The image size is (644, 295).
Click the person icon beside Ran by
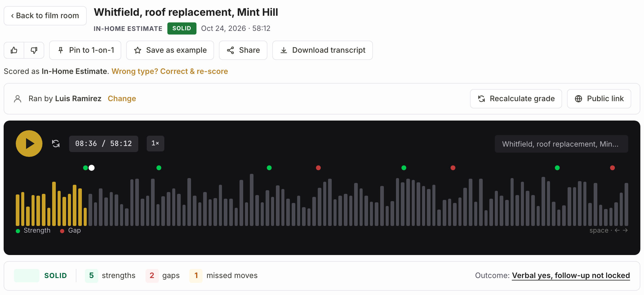pyautogui.click(x=18, y=99)
